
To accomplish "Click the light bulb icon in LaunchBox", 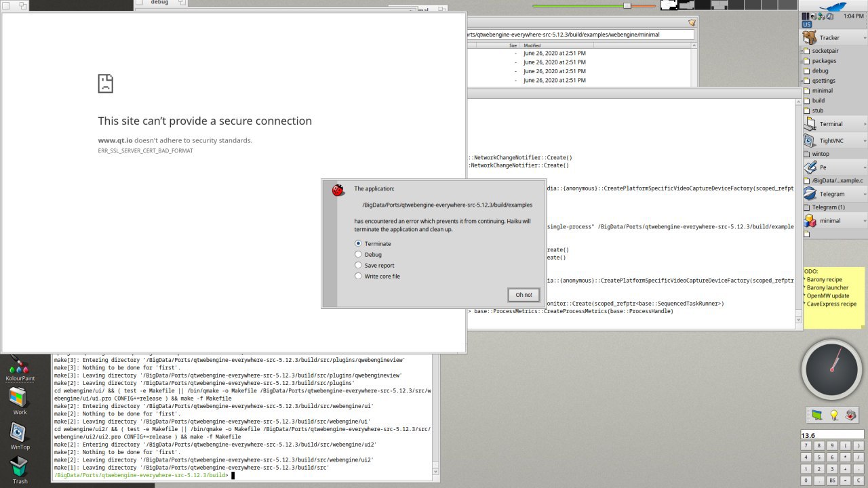I will pos(834,415).
